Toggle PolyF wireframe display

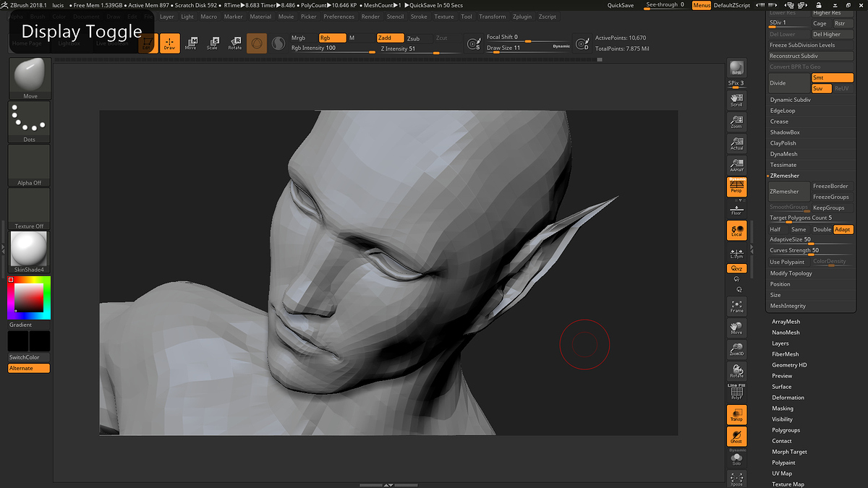point(736,393)
